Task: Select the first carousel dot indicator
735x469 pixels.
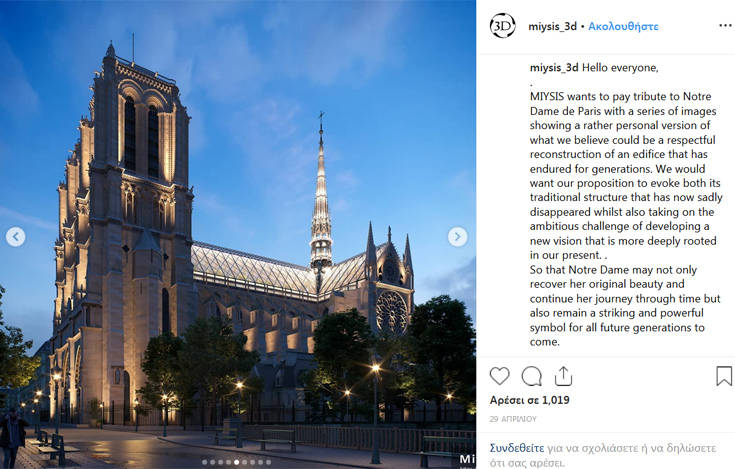Action: pos(204,462)
